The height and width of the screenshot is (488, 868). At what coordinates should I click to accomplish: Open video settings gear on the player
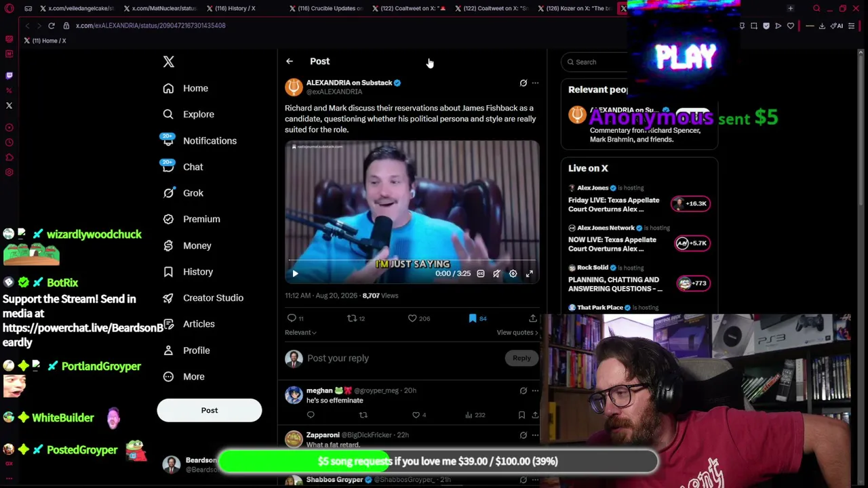pyautogui.click(x=513, y=274)
